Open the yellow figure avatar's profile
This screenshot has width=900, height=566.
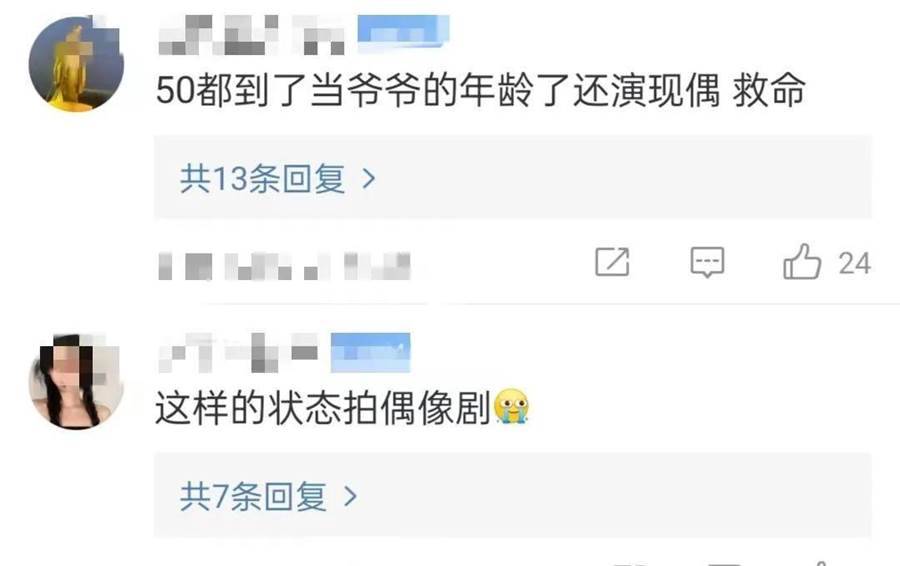point(76,63)
